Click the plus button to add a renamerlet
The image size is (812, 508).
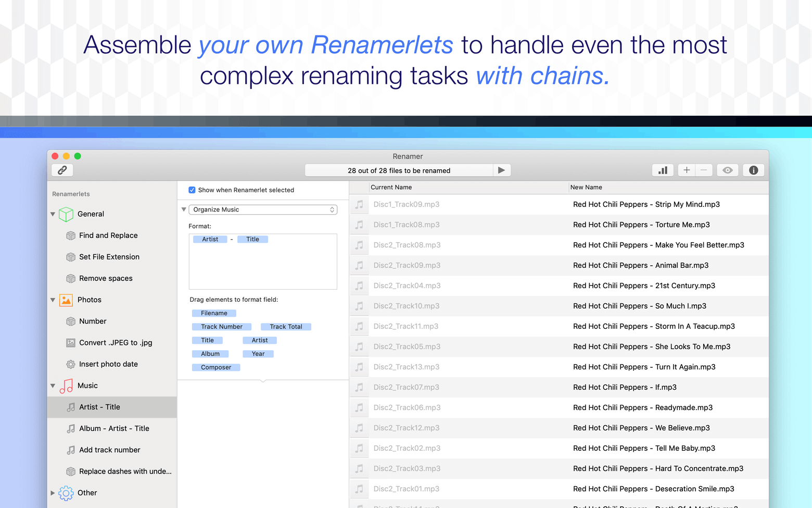click(x=686, y=170)
